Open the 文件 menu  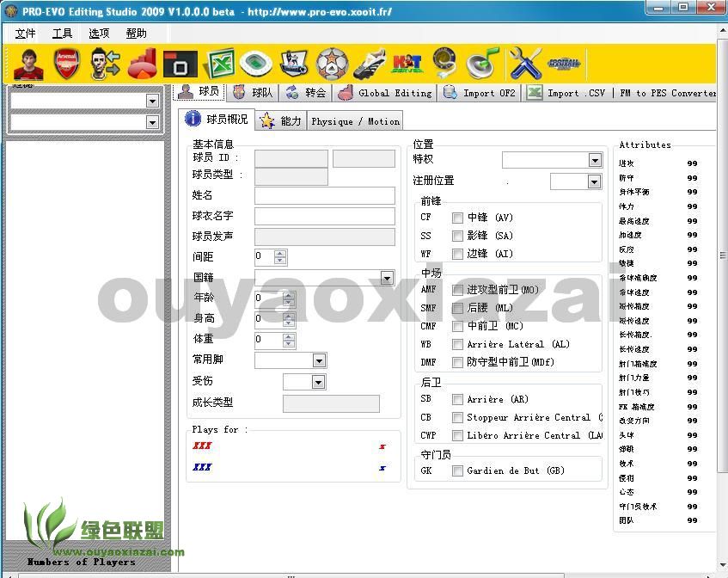click(x=25, y=34)
